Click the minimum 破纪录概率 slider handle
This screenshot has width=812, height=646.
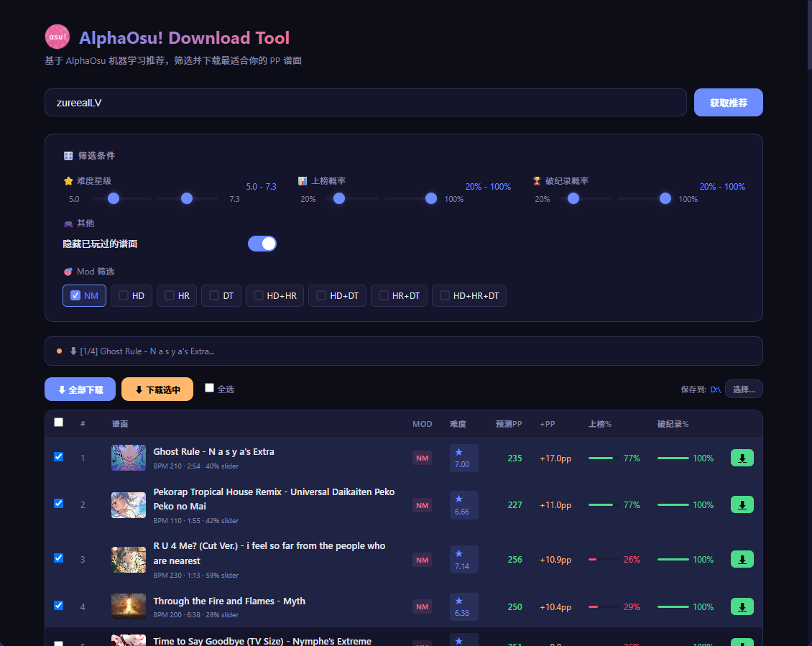pyautogui.click(x=573, y=198)
